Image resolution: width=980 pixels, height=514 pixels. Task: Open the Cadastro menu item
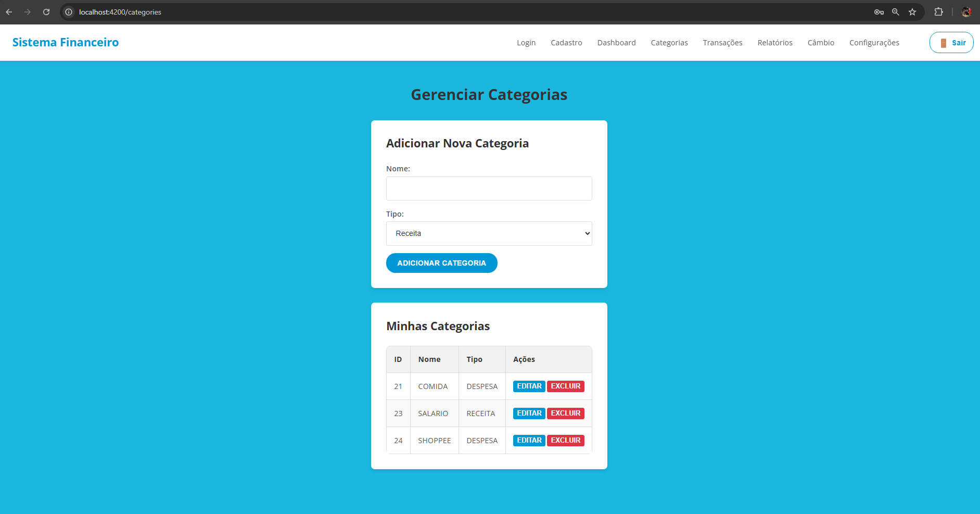point(566,43)
